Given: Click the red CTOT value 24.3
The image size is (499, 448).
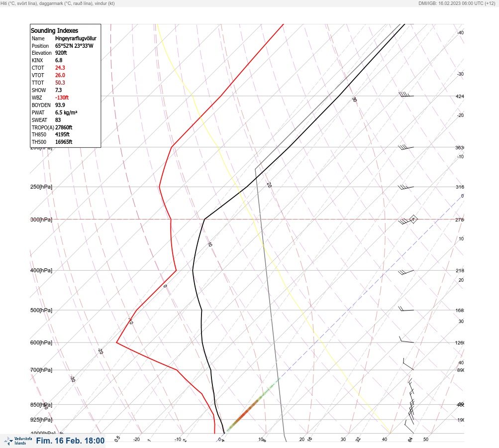Looking at the screenshot, I should [60, 68].
